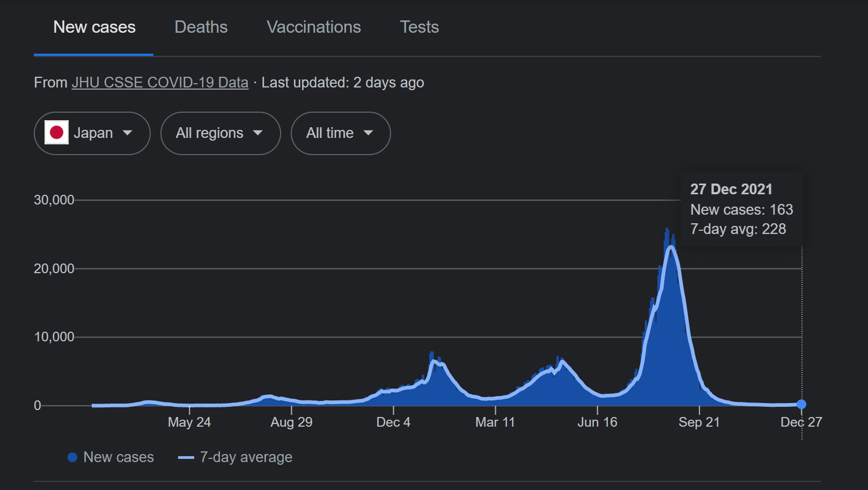
Task: Select the New cases tab
Action: point(94,27)
